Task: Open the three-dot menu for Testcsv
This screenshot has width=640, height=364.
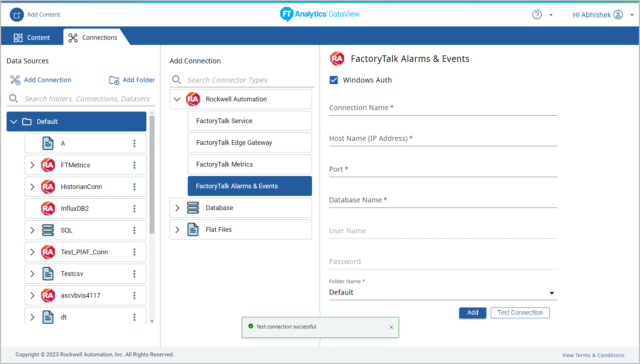Action: coord(134,274)
